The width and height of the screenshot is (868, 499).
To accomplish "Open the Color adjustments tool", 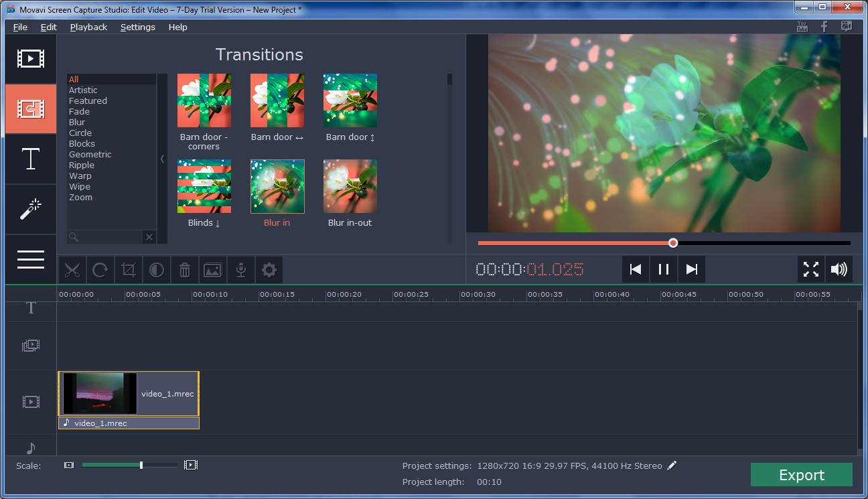I will point(156,270).
